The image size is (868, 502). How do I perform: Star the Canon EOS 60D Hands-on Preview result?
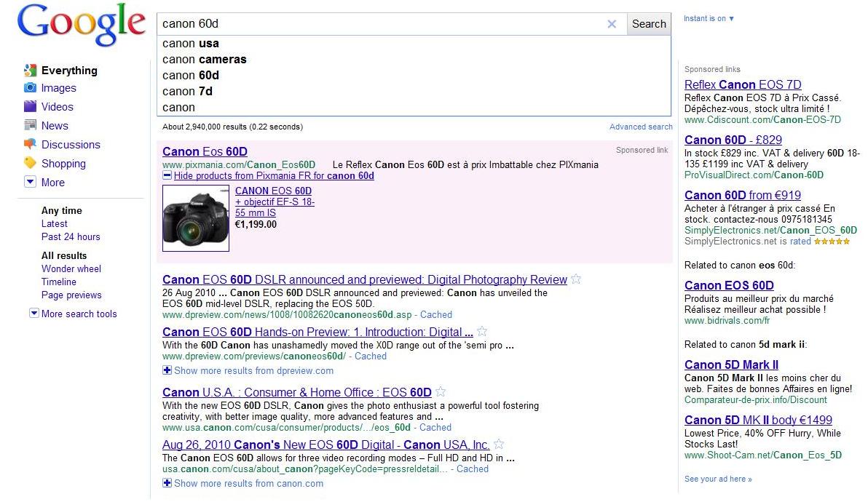tap(482, 331)
